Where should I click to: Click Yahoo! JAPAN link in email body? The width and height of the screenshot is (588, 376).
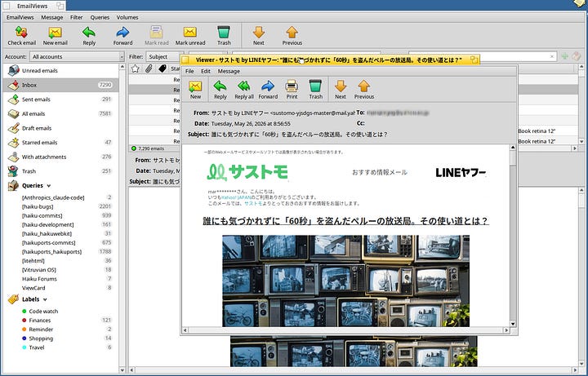pos(236,197)
